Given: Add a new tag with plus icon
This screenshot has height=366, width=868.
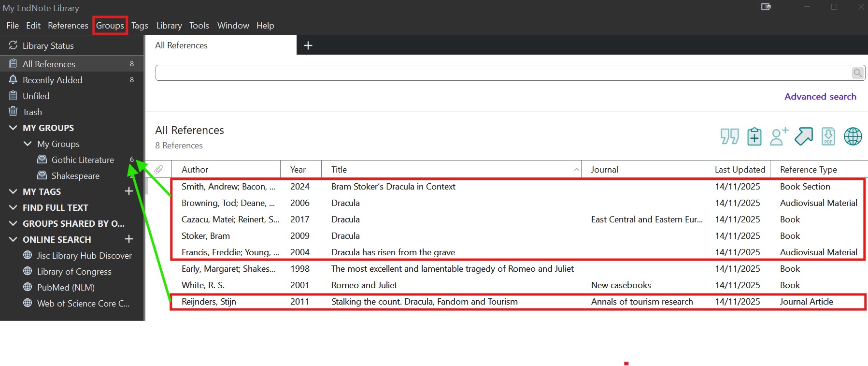Looking at the screenshot, I should [129, 191].
